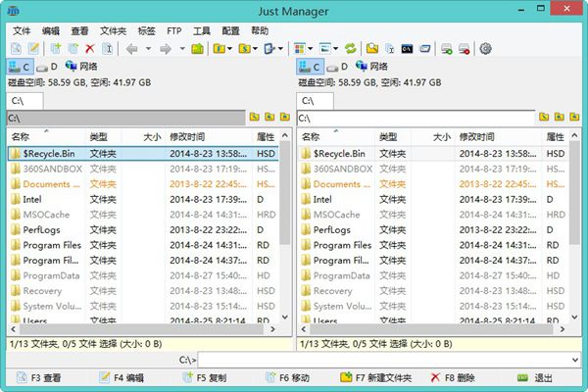Open settings with the gear icon

click(x=486, y=48)
